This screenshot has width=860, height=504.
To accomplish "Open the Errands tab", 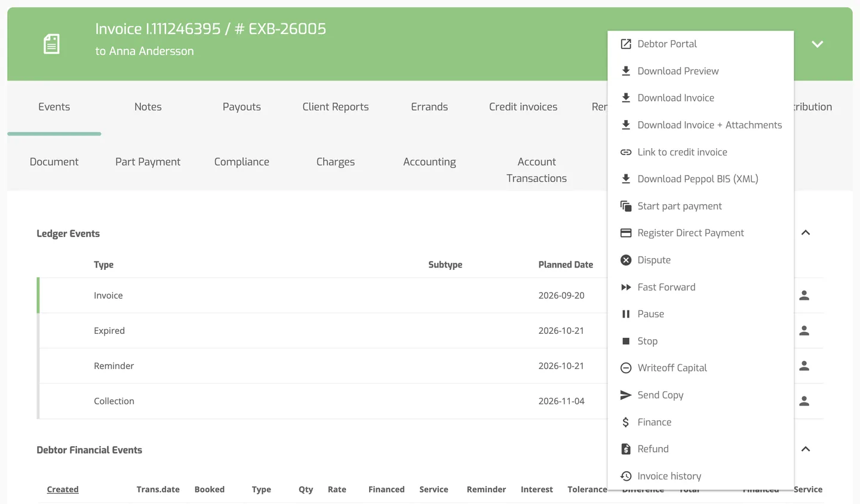I will 429,107.
